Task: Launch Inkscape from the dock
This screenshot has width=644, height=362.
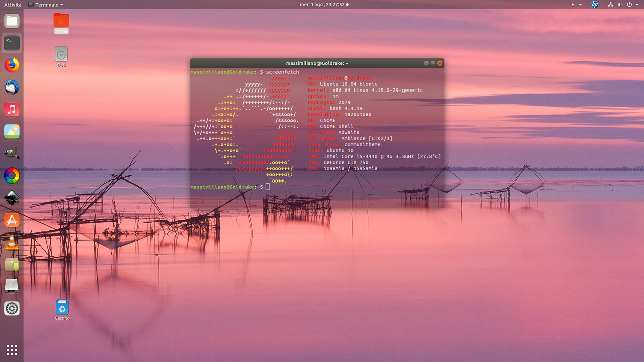Action: point(12,198)
